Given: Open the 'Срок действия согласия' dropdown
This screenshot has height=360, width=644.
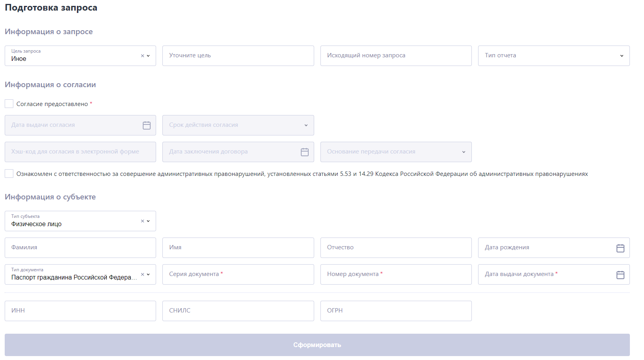Looking at the screenshot, I should click(x=306, y=125).
